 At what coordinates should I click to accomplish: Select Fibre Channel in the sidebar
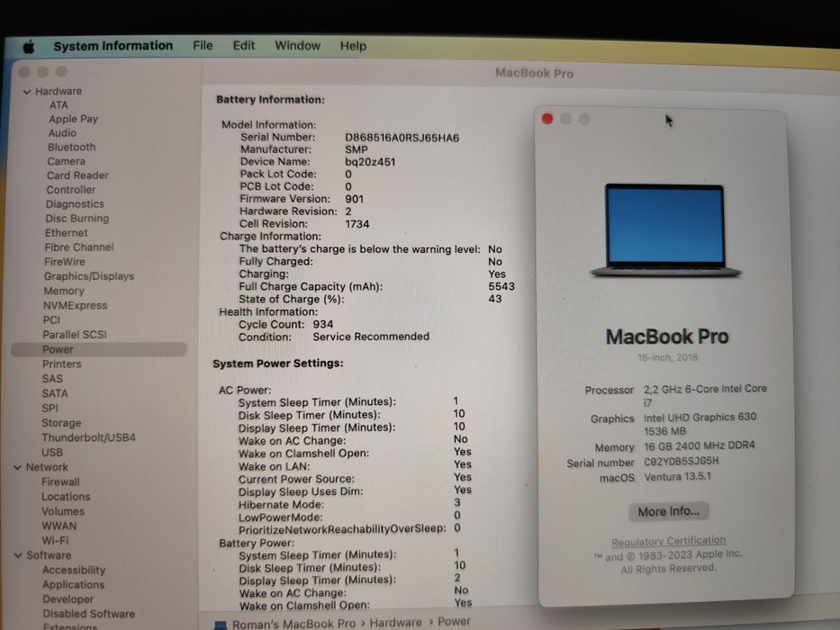[79, 247]
